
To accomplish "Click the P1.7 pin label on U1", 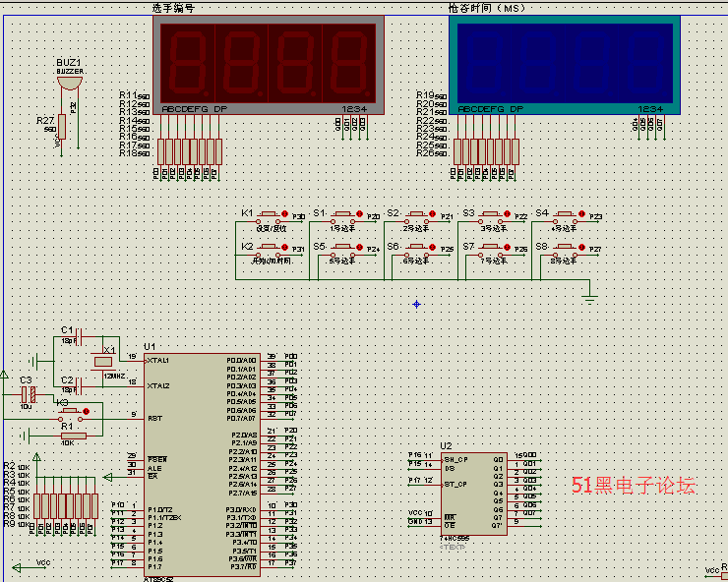I will click(x=155, y=567).
